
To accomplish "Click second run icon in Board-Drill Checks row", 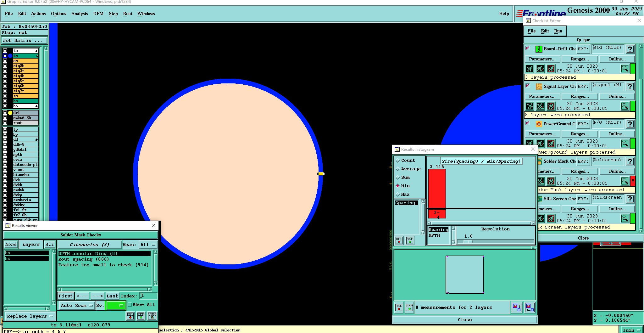I will click(x=541, y=69).
